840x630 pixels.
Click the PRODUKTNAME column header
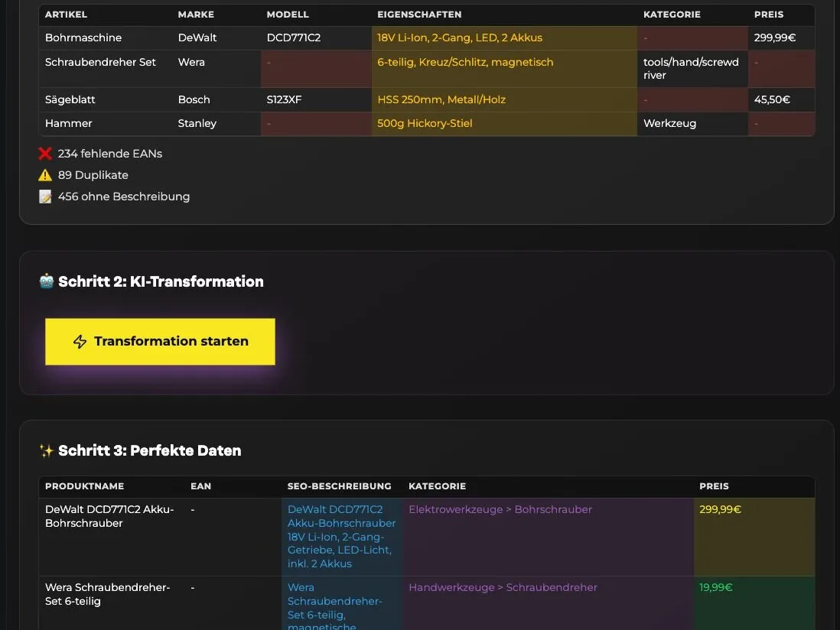(84, 486)
